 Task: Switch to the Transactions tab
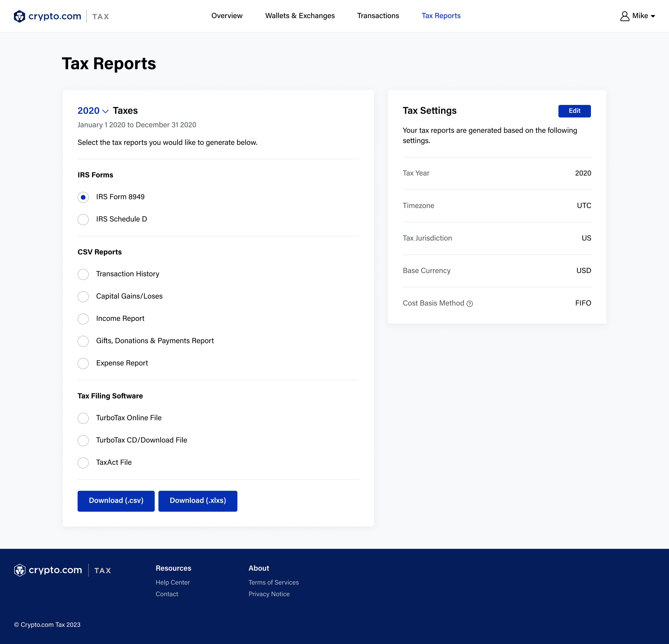click(x=378, y=16)
